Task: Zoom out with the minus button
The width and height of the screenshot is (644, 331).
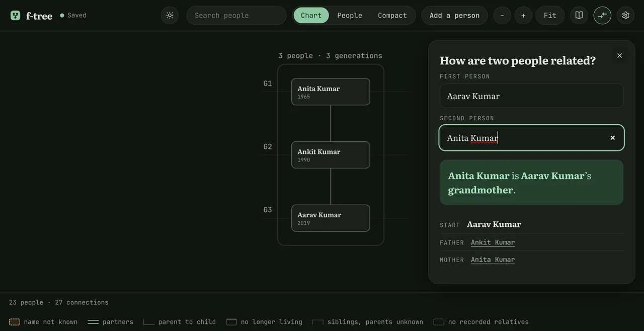Action: tap(502, 15)
